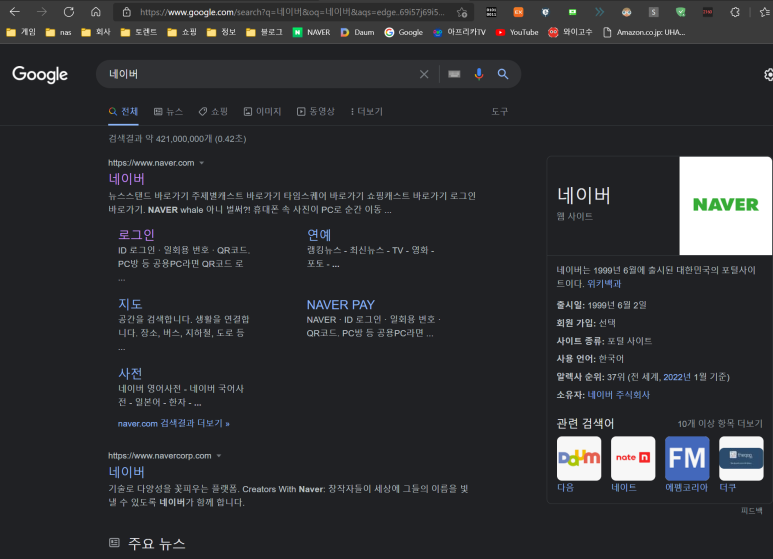Open the 지도 sitelink

(130, 304)
